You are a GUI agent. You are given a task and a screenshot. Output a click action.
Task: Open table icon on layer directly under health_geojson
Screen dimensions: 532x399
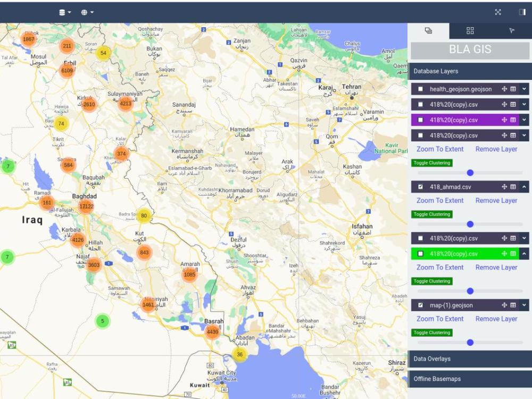click(513, 104)
